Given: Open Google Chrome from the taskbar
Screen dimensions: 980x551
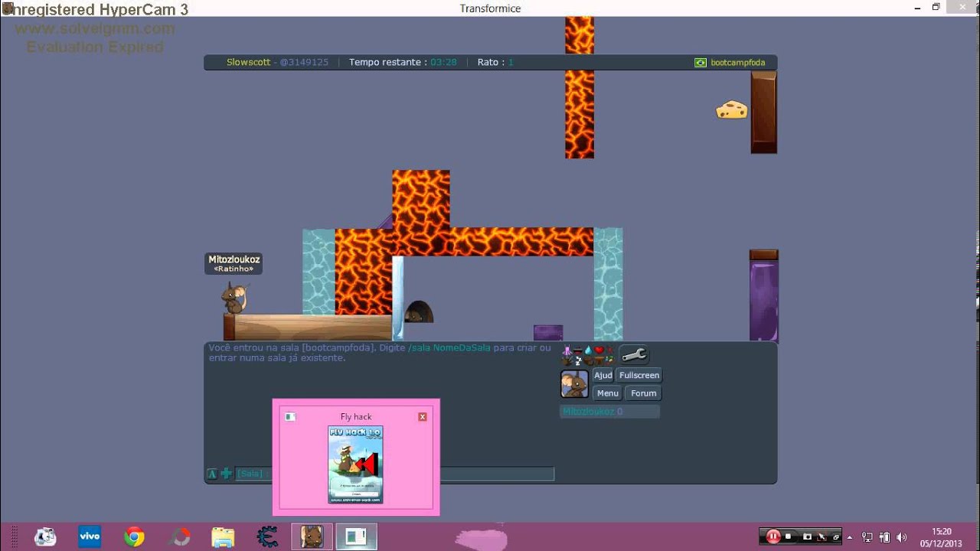Looking at the screenshot, I should (135, 537).
